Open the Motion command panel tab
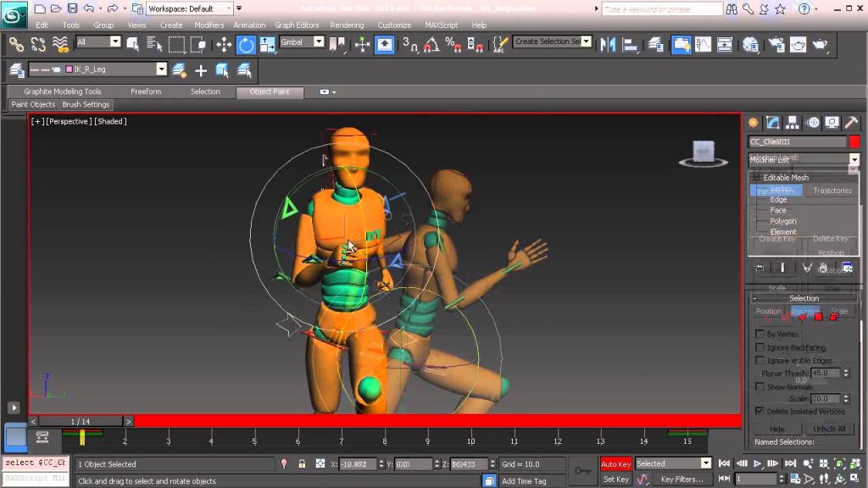This screenshot has width=868, height=488. coord(813,123)
